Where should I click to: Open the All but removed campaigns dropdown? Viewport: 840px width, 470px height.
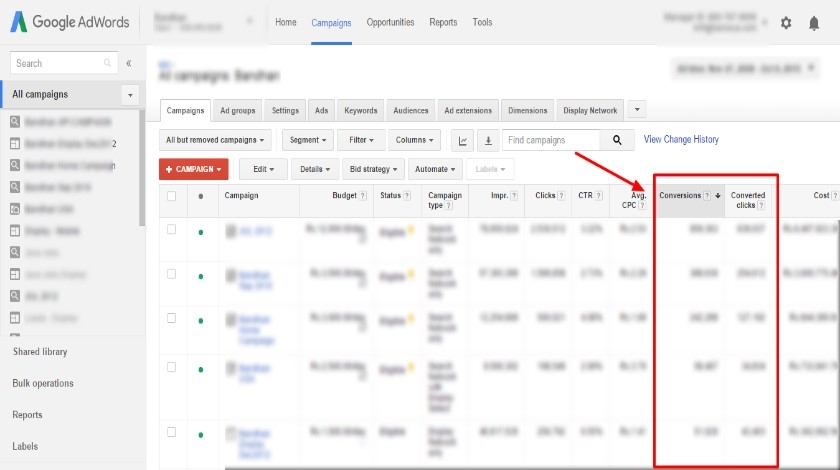(x=217, y=141)
